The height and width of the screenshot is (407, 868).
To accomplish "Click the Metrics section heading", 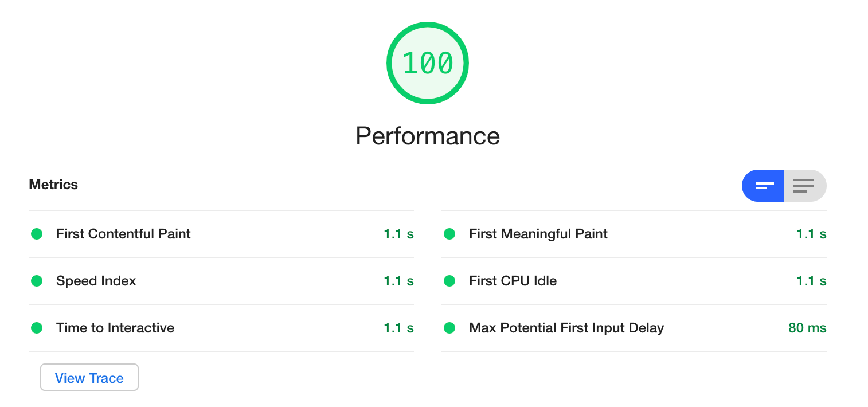I will click(53, 185).
